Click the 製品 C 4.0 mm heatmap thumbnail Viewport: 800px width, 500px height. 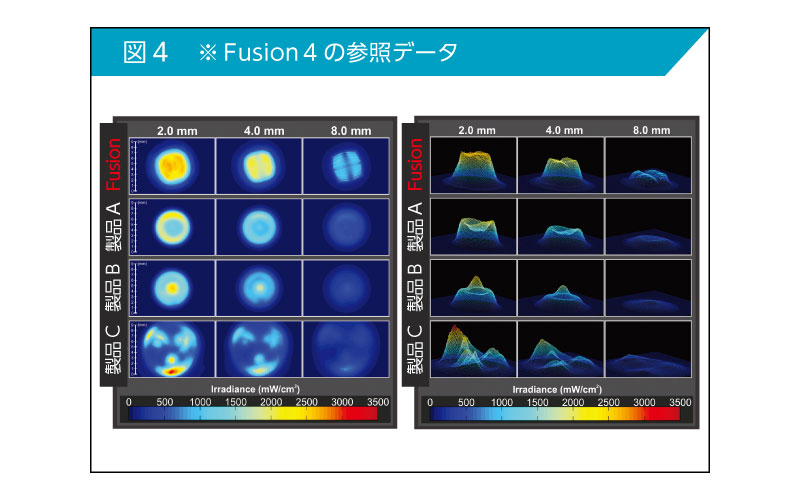pos(259,349)
